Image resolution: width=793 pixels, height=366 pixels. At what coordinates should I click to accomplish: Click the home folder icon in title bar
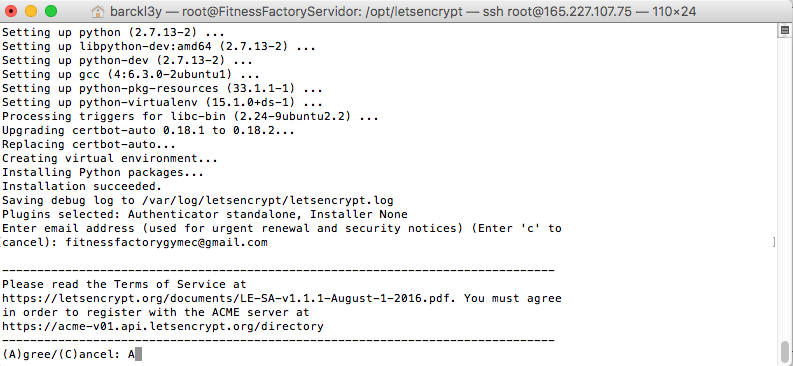point(100,12)
